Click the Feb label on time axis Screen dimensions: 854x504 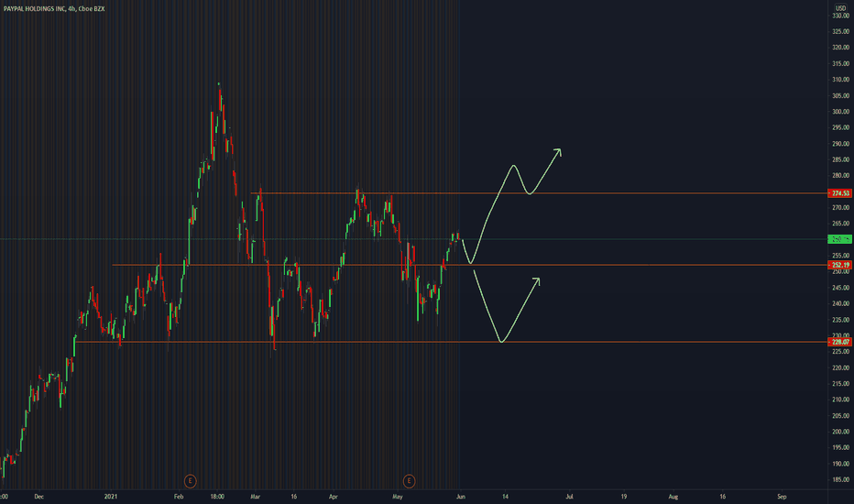(179, 497)
